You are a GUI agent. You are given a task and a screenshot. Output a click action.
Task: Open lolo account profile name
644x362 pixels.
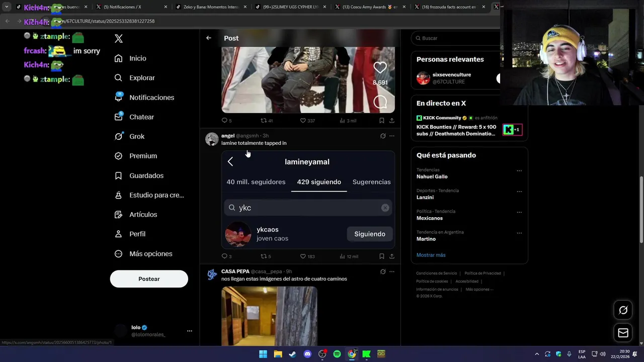point(136,327)
